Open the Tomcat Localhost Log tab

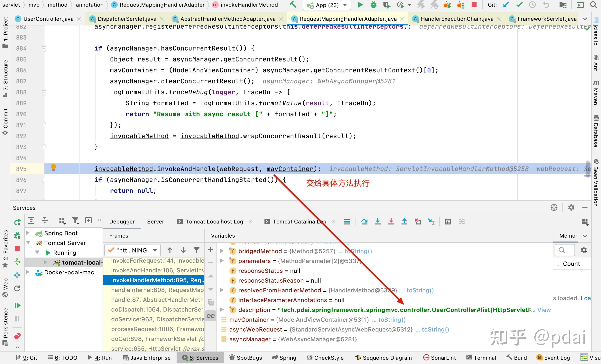[214, 221]
